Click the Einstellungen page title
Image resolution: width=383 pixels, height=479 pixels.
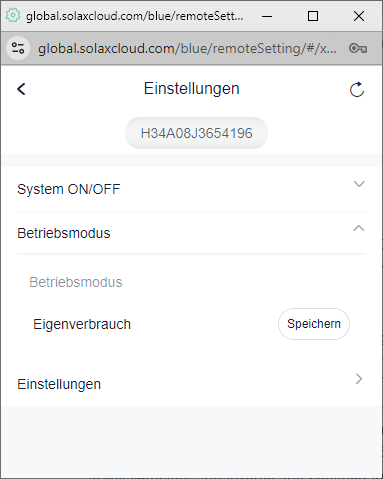pyautogui.click(x=192, y=89)
